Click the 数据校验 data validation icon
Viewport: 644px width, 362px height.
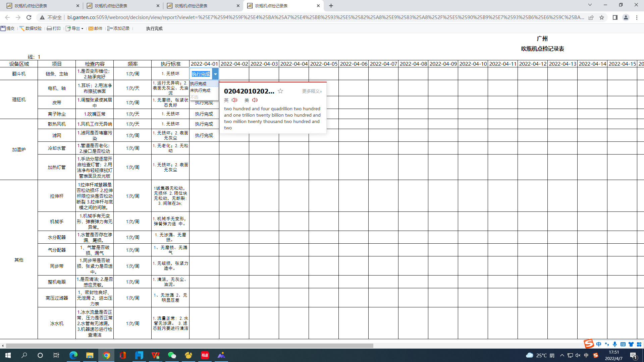22,28
